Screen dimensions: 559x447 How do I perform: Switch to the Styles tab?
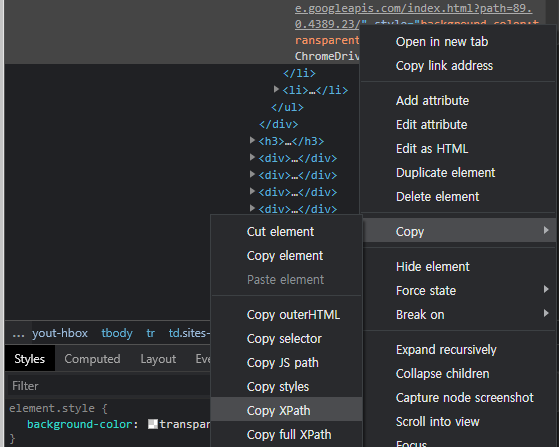point(30,359)
